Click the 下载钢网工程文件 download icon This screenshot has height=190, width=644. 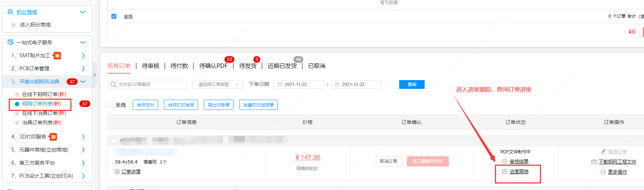594,162
